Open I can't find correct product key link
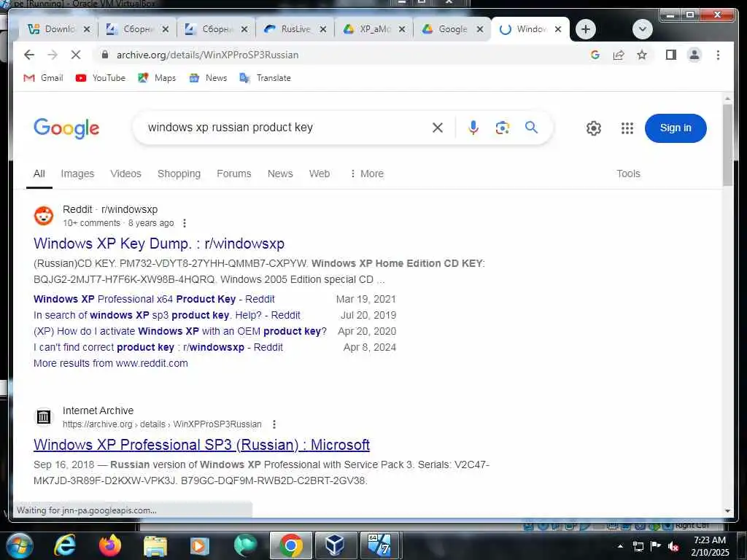The image size is (747, 560). pyautogui.click(x=158, y=347)
